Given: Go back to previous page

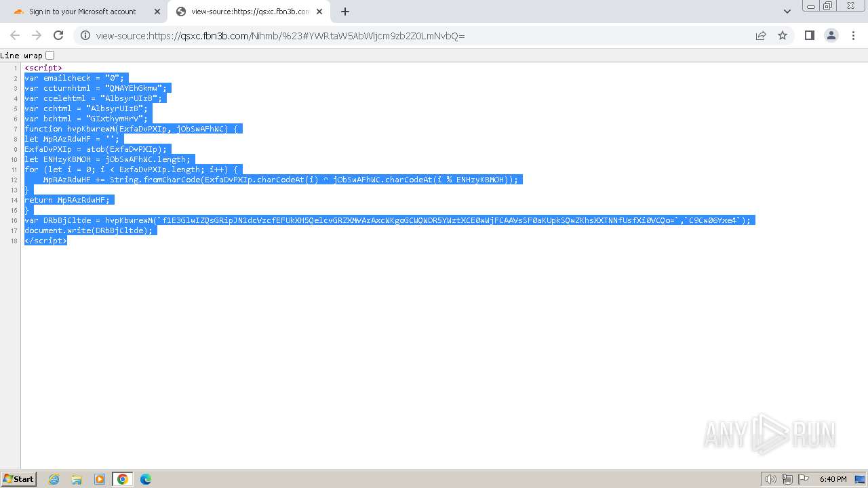Looking at the screenshot, I should (x=15, y=35).
